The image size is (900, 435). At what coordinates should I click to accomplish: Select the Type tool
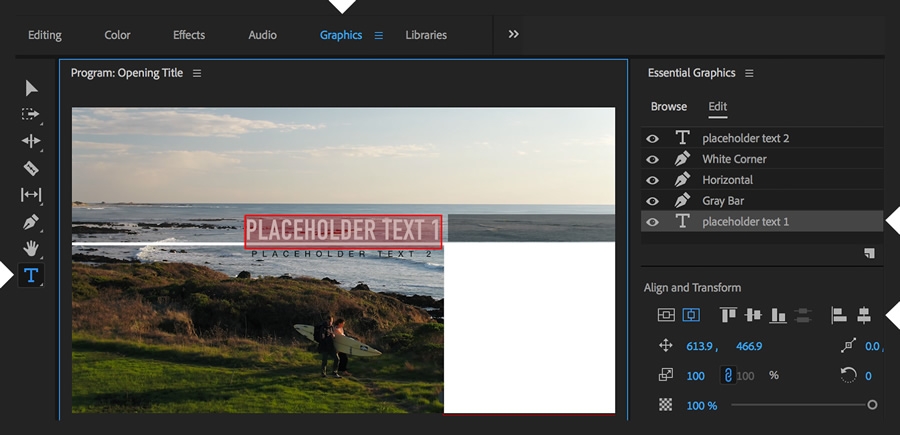[31, 275]
